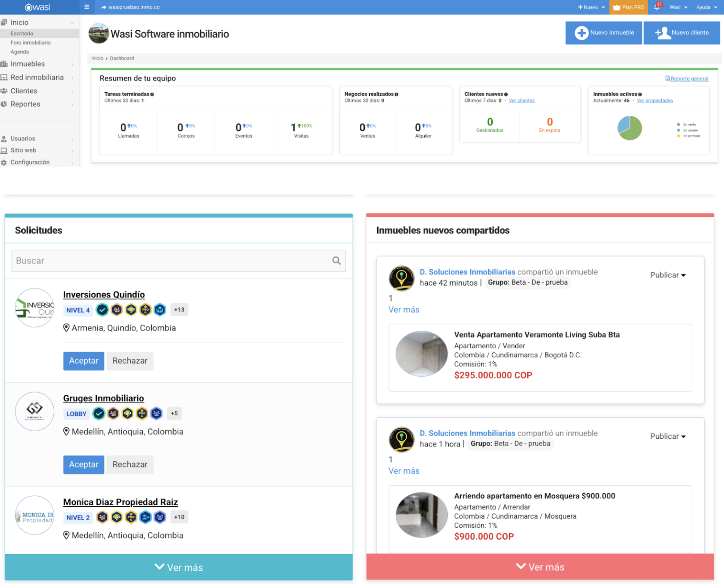Click the search magnifier icon in Solicitudes

[336, 261]
